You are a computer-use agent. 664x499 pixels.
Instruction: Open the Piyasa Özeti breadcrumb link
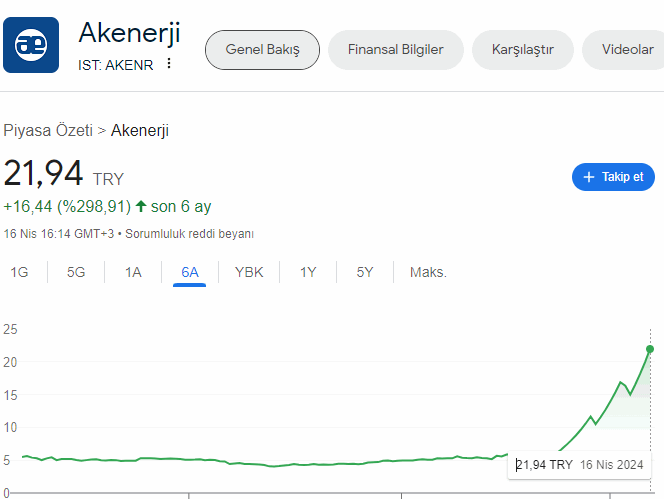[x=48, y=130]
